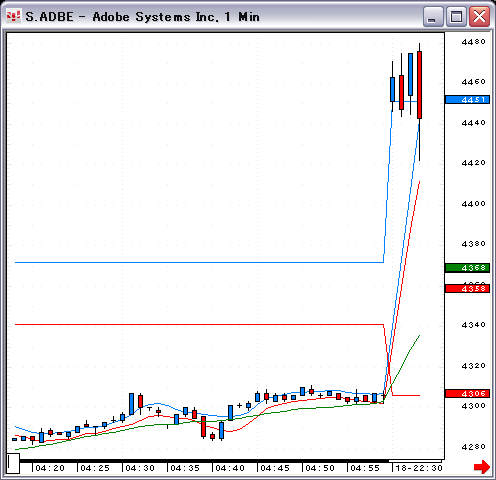Image resolution: width=496 pixels, height=480 pixels.
Task: Click the 04:20 time axis label
Action: pos(50,468)
